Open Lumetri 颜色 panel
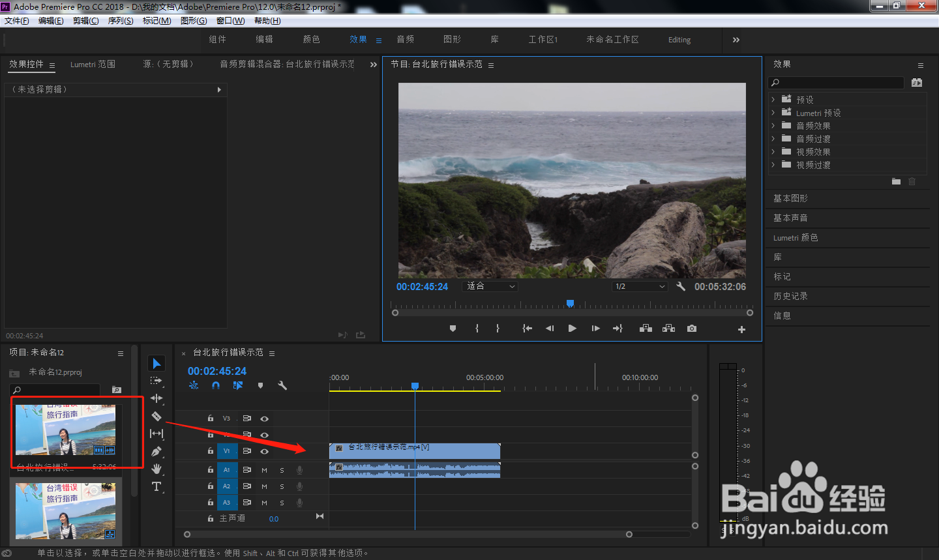This screenshot has height=560, width=939. 796,238
